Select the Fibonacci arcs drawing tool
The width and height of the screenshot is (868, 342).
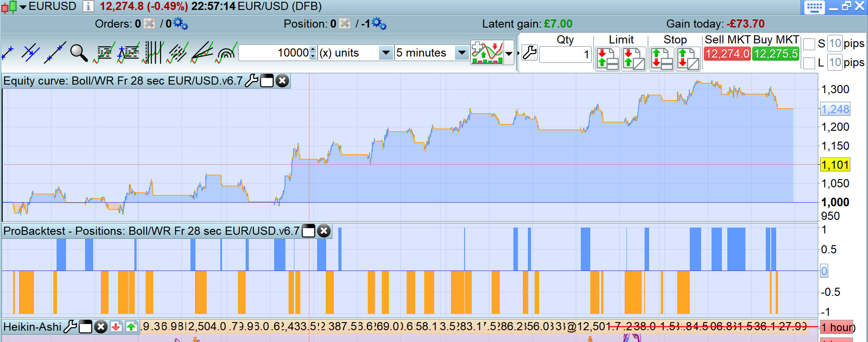[x=226, y=53]
